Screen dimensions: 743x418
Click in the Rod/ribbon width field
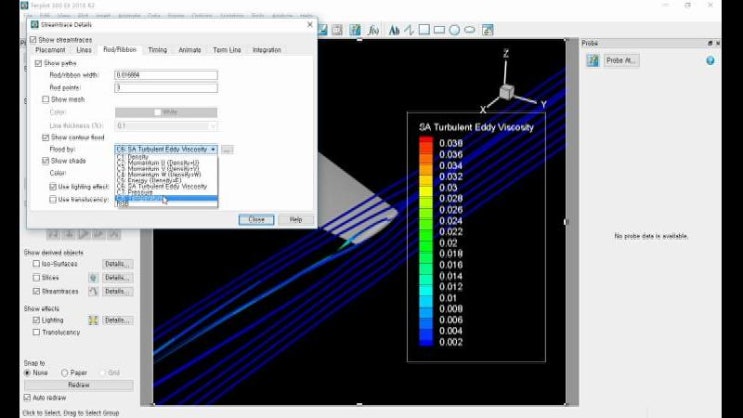click(166, 75)
